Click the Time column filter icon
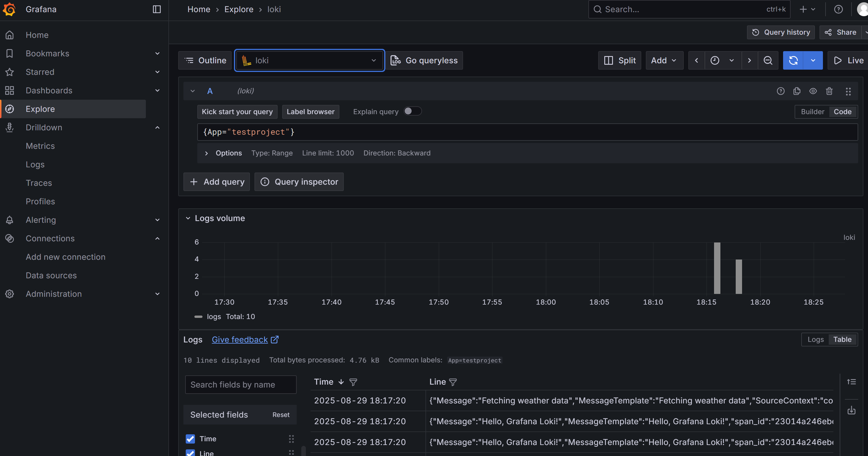Screen dimensions: 868x456 353,382
